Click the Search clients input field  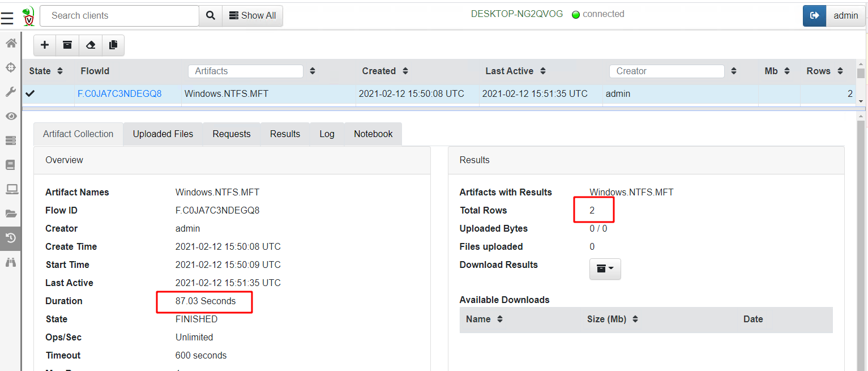coord(119,16)
